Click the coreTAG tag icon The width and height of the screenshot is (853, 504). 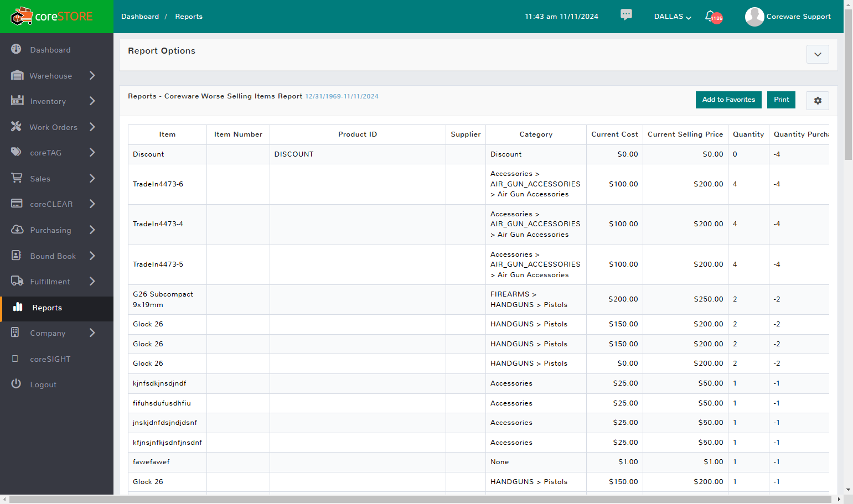coord(16,152)
